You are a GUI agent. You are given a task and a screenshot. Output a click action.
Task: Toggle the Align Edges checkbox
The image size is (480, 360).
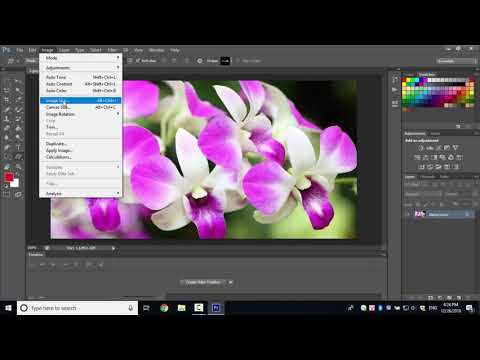point(238,61)
